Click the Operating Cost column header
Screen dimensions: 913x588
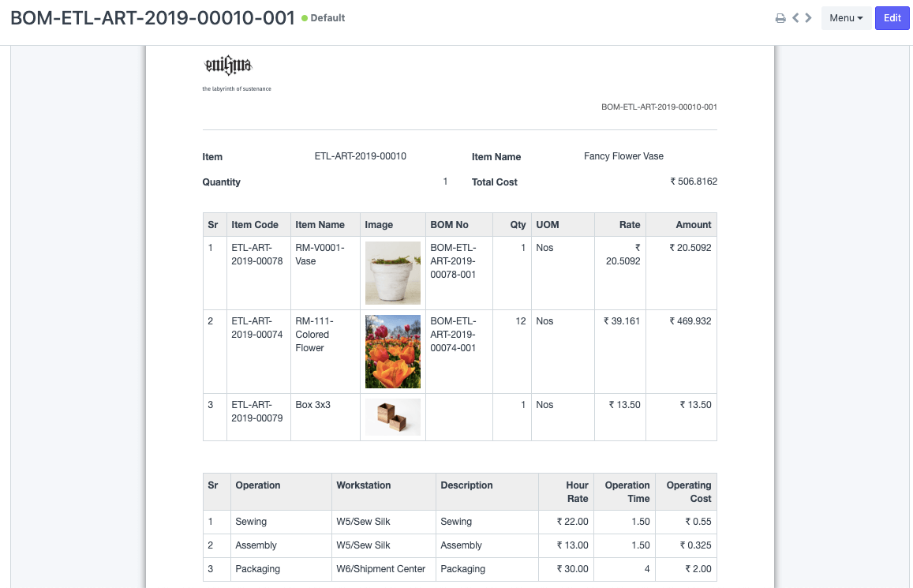pos(688,492)
